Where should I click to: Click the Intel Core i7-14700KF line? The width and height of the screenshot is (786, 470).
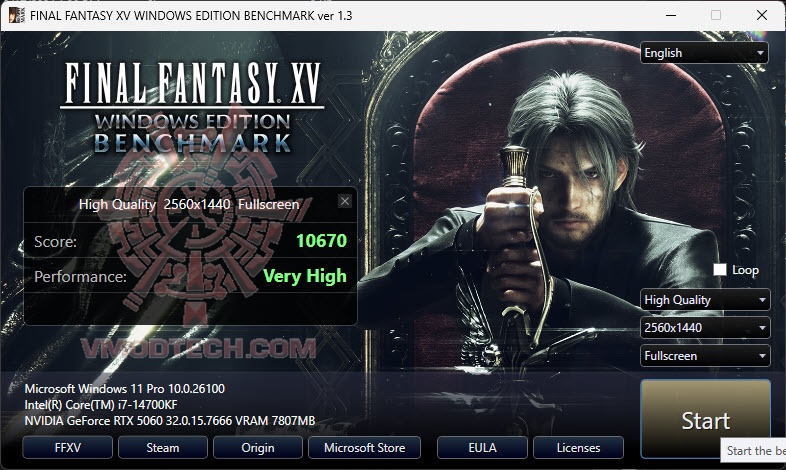click(x=101, y=404)
